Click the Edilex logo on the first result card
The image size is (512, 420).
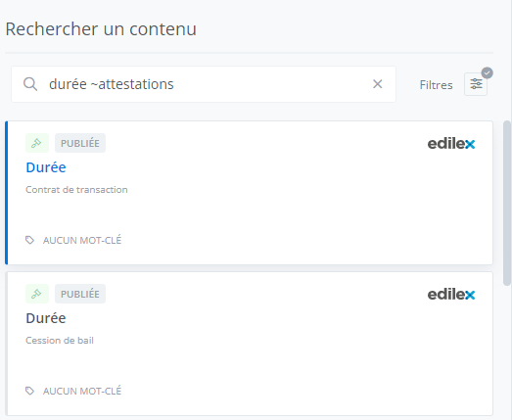tap(451, 144)
